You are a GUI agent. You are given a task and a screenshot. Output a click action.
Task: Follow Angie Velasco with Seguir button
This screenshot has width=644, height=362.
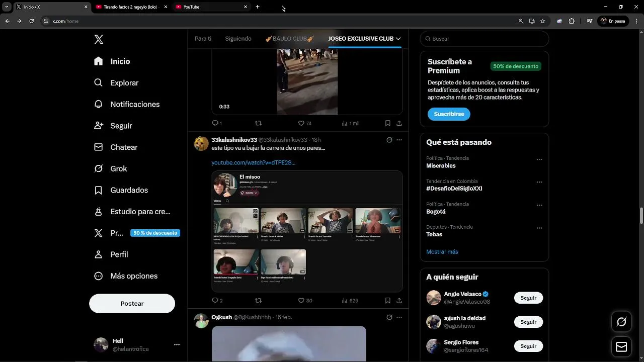[528, 298]
